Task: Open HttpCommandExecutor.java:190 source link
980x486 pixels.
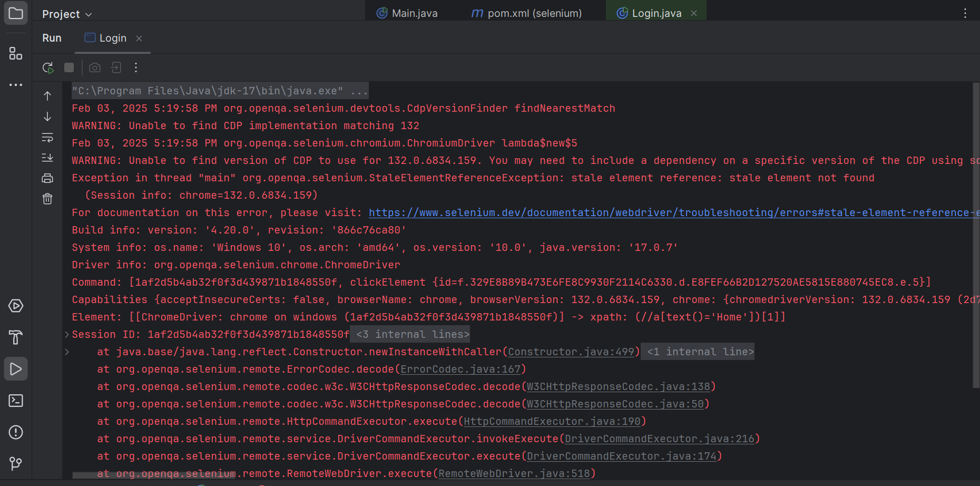Action: pyautogui.click(x=552, y=421)
